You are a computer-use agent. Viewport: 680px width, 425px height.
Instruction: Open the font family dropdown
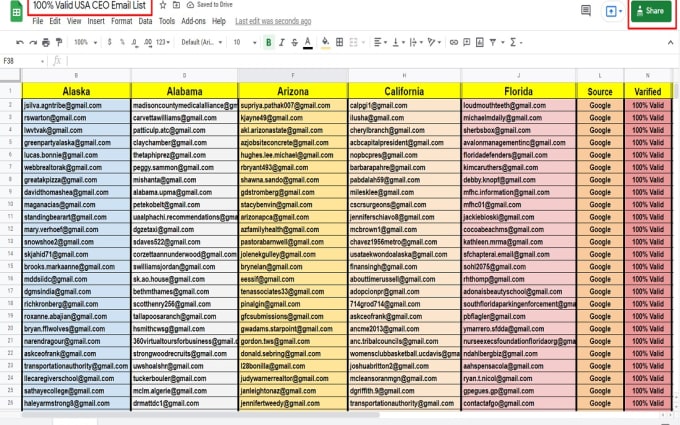click(x=202, y=42)
